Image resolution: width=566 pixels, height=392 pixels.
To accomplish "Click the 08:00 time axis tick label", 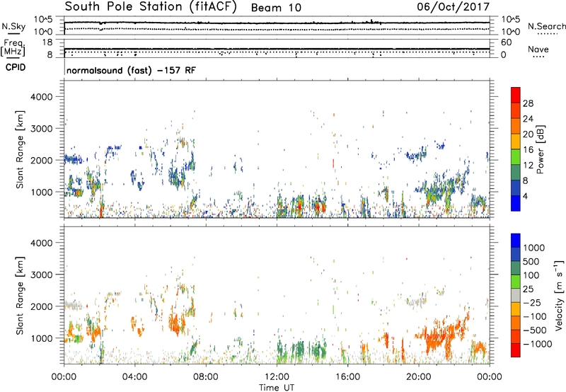I will (206, 377).
